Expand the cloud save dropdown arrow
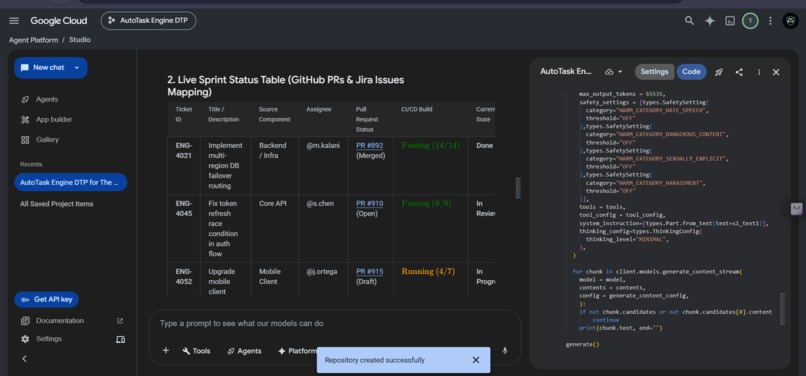This screenshot has height=376, width=806. coord(620,72)
